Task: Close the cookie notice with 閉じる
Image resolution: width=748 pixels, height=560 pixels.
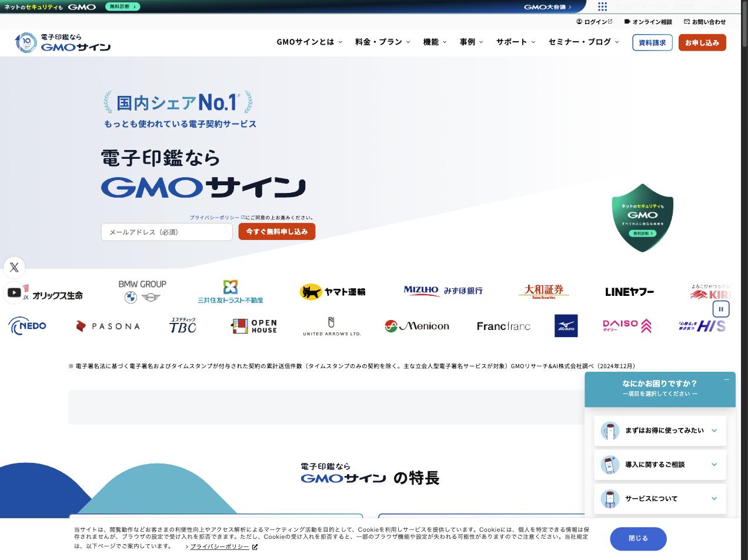Action: click(x=638, y=539)
